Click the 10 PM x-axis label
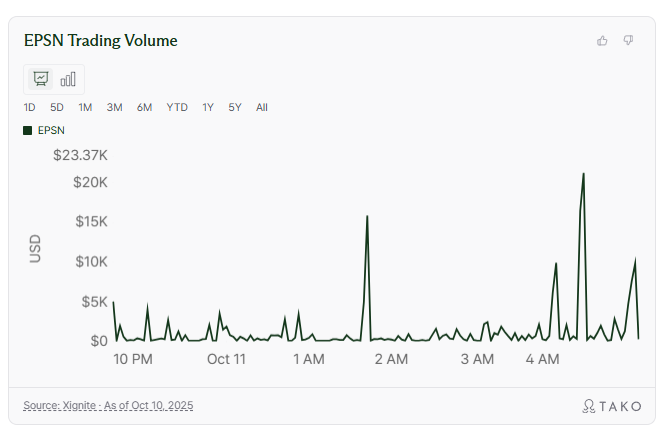This screenshot has width=662, height=434. 133,359
